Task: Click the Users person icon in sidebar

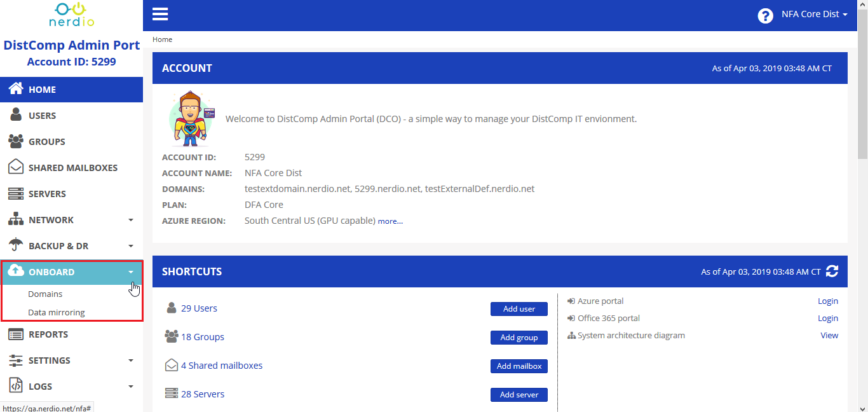Action: pos(16,115)
